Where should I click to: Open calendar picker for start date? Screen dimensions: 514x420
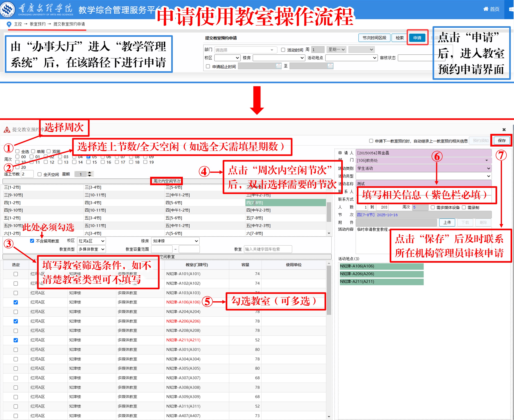(279, 66)
